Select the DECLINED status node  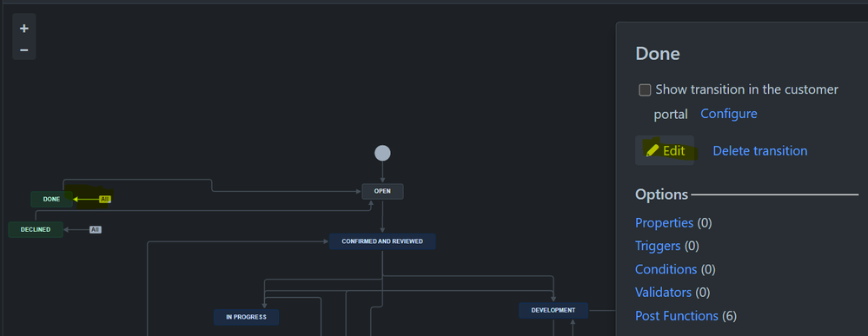[36, 230]
